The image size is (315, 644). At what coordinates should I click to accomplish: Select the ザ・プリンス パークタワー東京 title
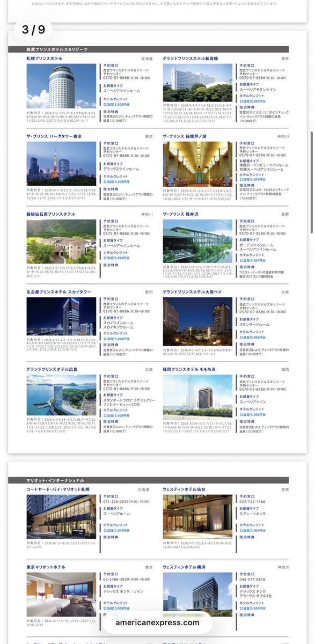54,136
